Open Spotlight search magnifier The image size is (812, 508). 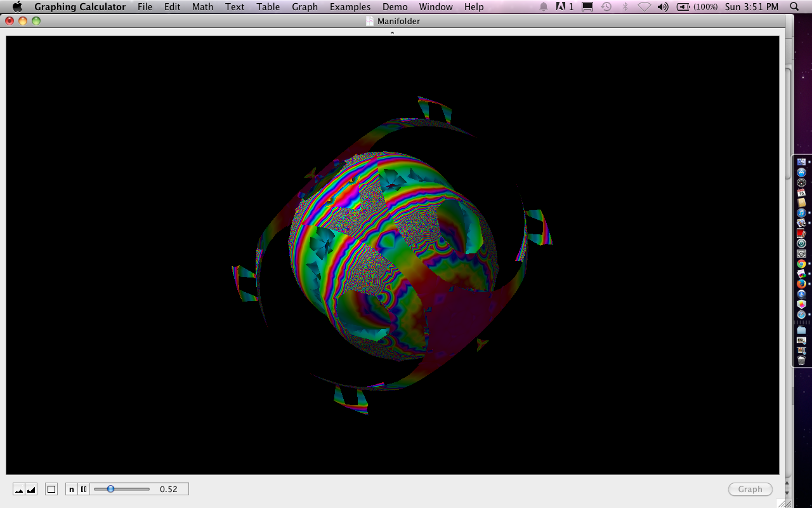[794, 6]
